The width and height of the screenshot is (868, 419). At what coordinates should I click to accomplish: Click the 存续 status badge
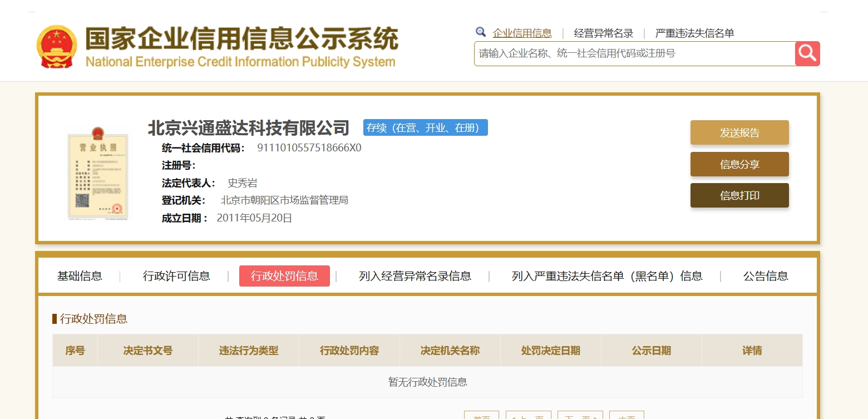[425, 127]
